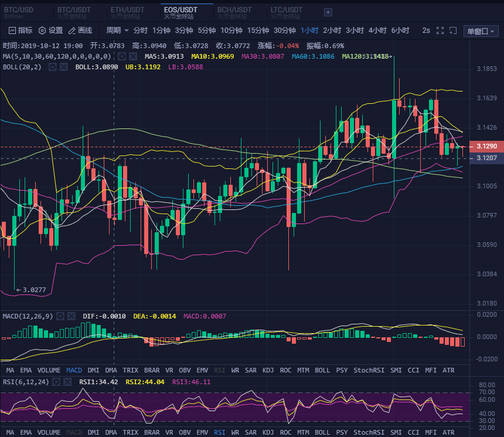Select the 15分钟 timeframe

tap(258, 31)
